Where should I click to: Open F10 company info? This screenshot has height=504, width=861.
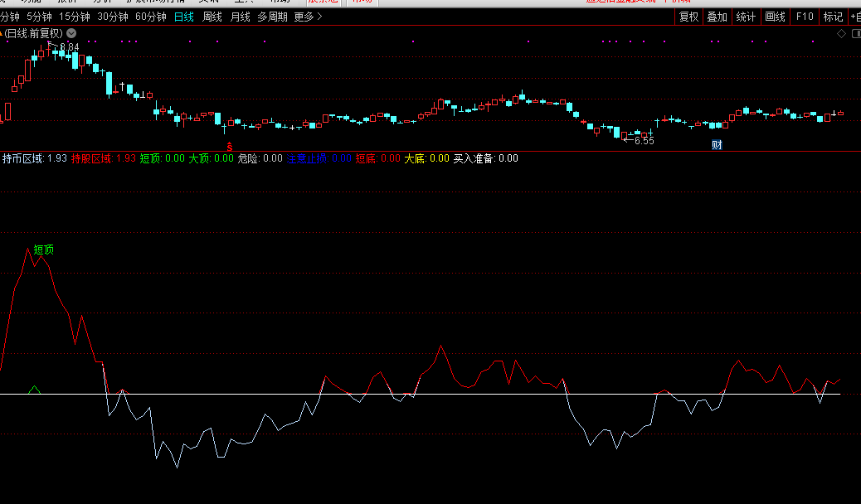[x=805, y=17]
